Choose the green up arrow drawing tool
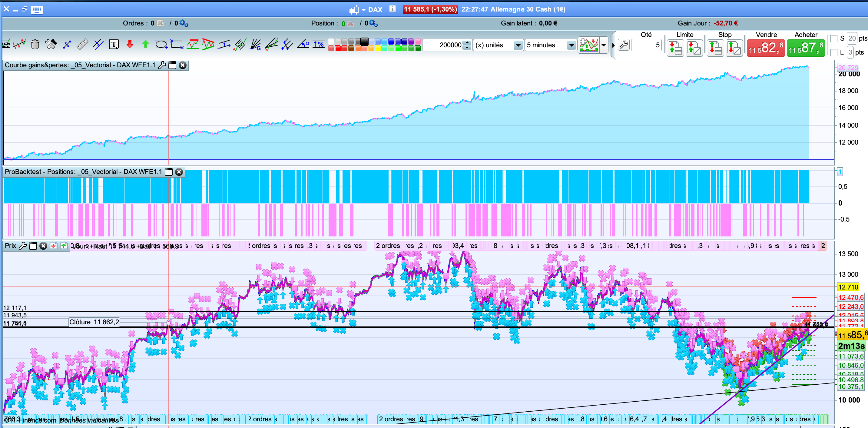Image resolution: width=868 pixels, height=428 pixels. [146, 45]
